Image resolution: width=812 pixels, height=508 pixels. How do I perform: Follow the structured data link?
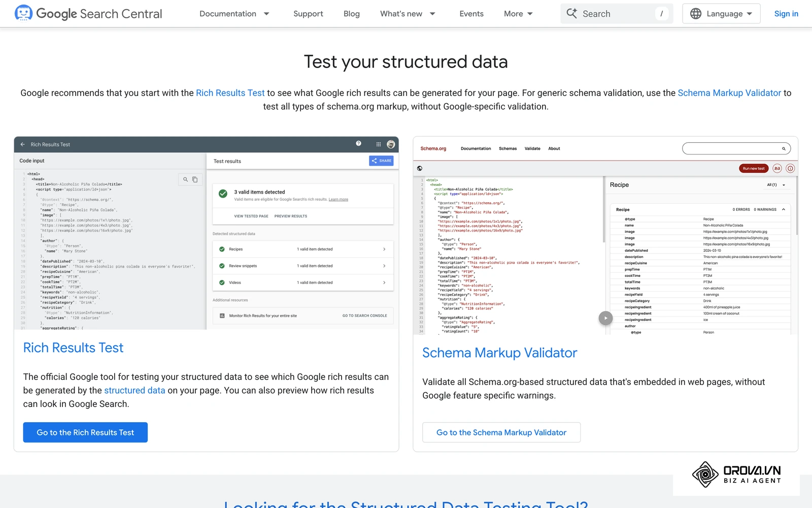click(134, 390)
